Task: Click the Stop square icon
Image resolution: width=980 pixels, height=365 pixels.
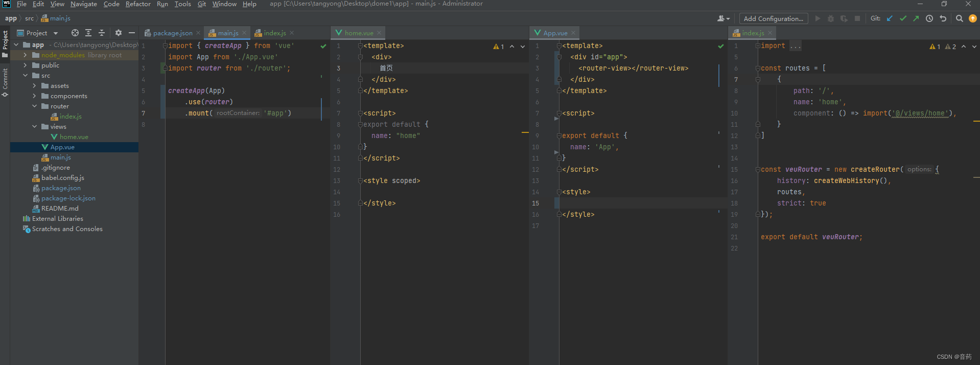Action: click(857, 18)
